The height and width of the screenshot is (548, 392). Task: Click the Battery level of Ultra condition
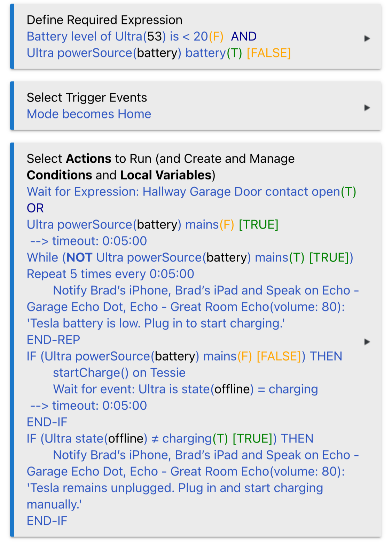pos(125,36)
